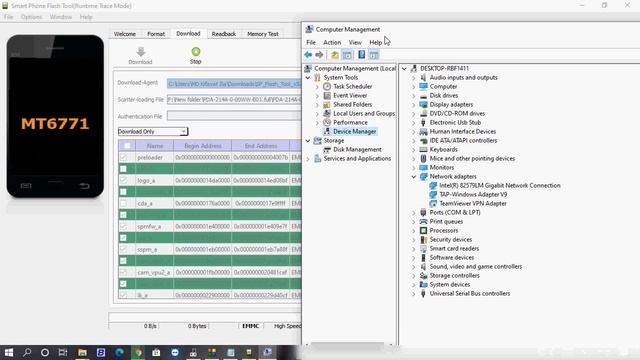Toggle checkbox in green row below logo_a

pos(123,191)
